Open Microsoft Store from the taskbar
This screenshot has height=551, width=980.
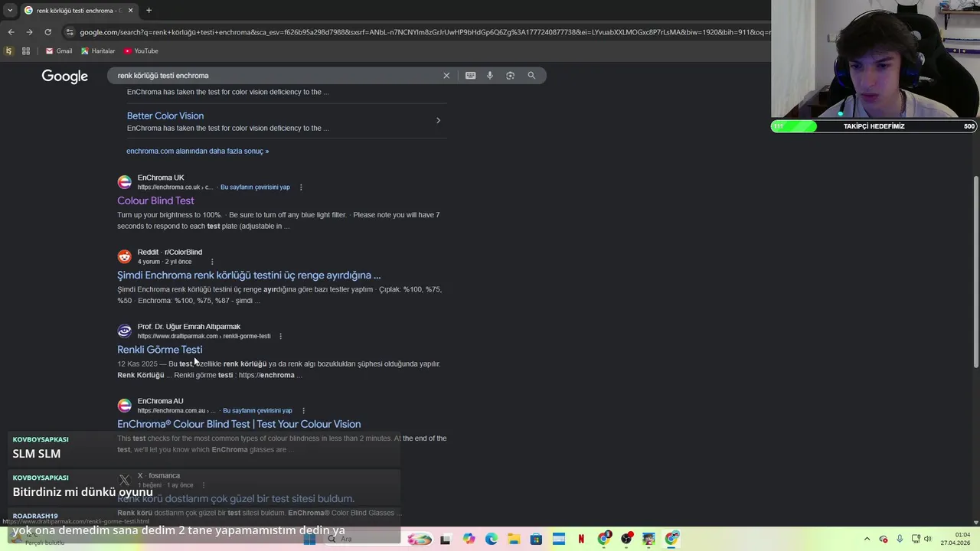pyautogui.click(x=536, y=540)
